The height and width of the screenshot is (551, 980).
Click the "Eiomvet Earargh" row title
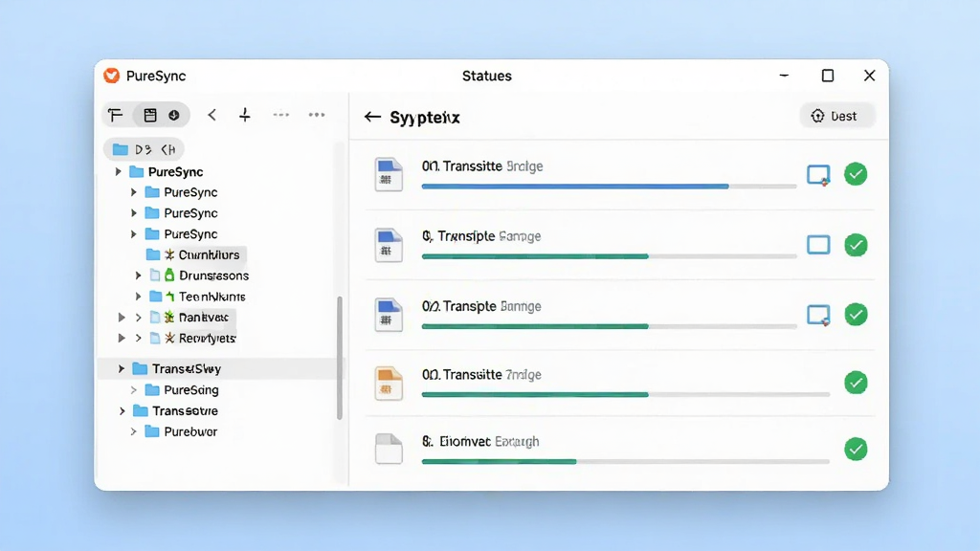[x=480, y=442]
